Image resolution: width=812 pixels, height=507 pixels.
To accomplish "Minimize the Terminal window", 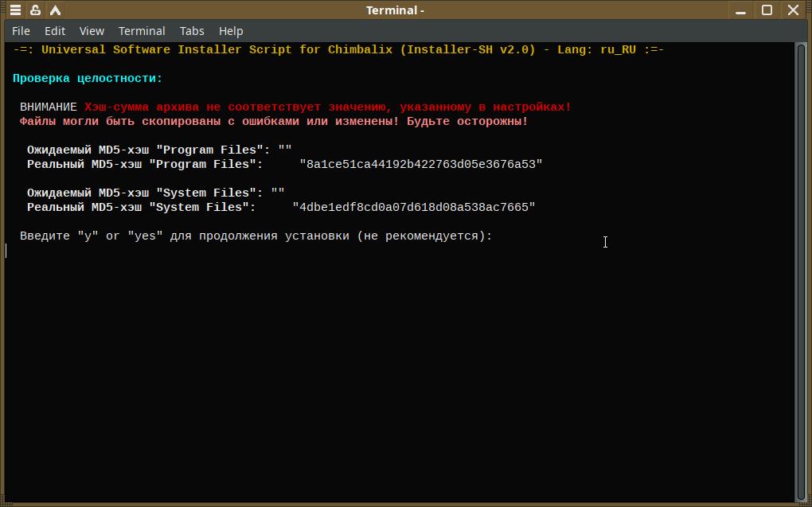I will 742,10.
